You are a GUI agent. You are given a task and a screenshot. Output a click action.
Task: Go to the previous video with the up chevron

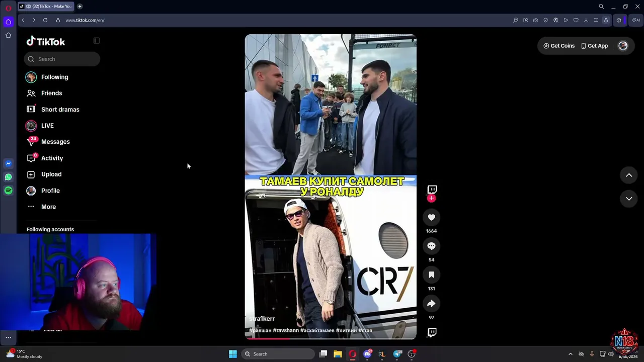[629, 175]
